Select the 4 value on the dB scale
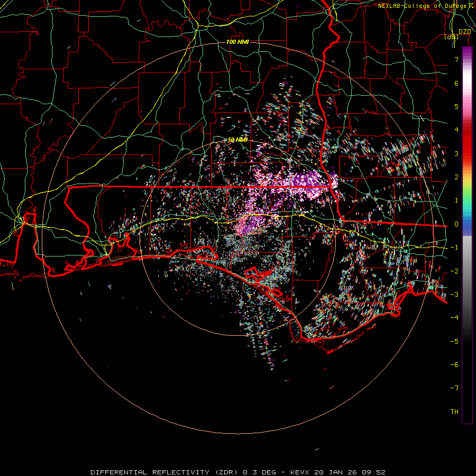The width and height of the screenshot is (476, 476). point(456,130)
